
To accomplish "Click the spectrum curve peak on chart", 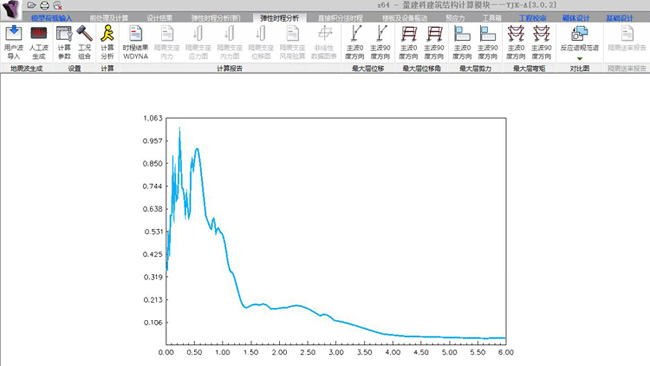I will pyautogui.click(x=179, y=129).
